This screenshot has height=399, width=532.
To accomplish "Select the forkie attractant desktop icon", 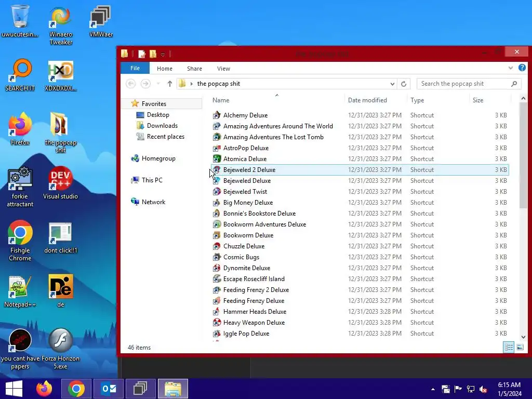I will coord(20,187).
